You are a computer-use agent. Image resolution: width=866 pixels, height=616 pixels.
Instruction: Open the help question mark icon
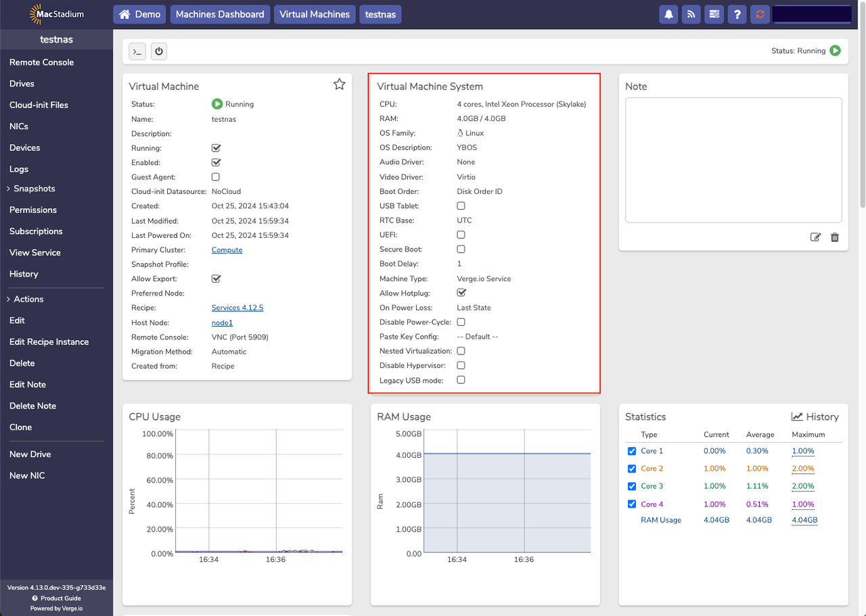[737, 14]
